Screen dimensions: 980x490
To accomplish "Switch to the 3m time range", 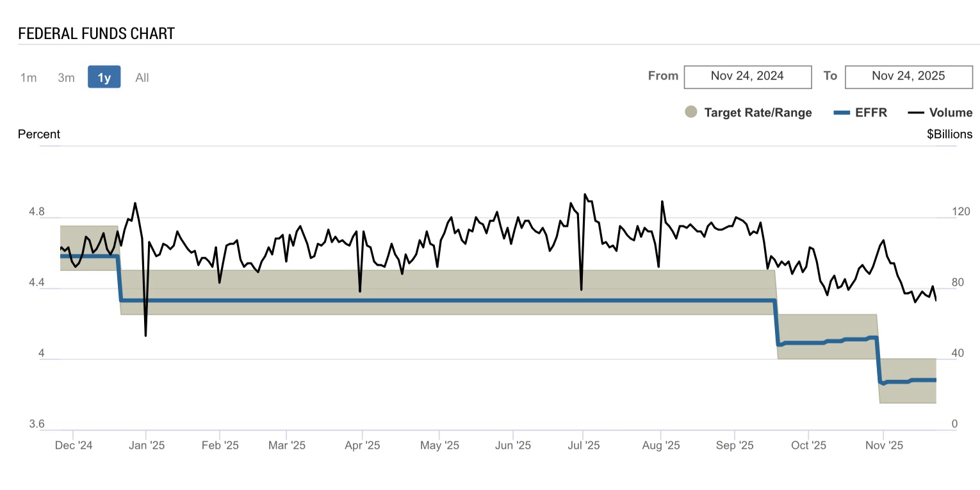I will click(66, 78).
